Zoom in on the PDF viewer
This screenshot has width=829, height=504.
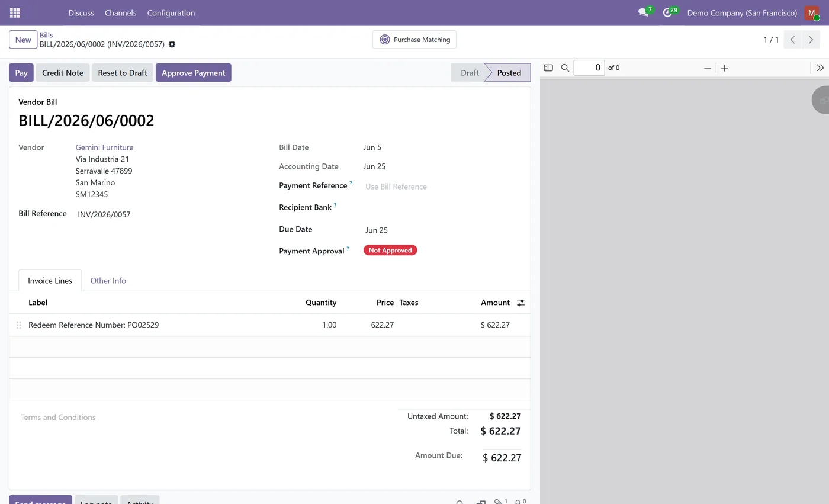[x=725, y=68]
